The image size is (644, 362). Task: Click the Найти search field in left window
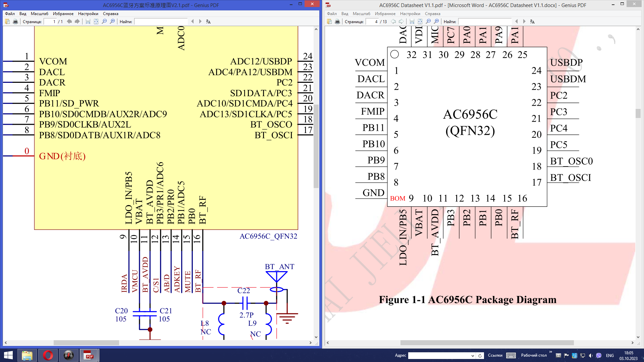(161, 21)
